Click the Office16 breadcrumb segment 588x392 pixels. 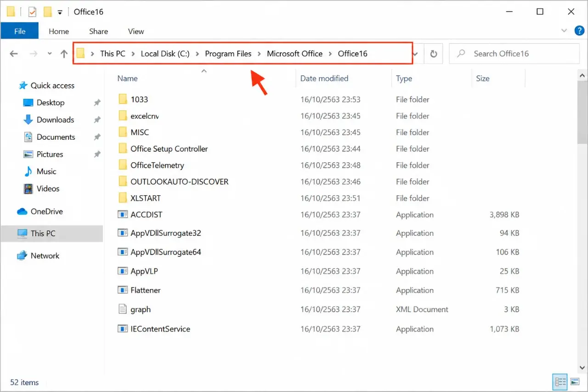click(353, 54)
